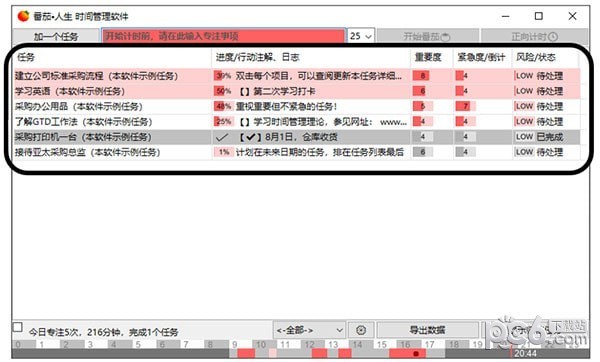The width and height of the screenshot is (600, 362).
Task: Open the 25 minutes duration dropdown
Action: point(361,36)
